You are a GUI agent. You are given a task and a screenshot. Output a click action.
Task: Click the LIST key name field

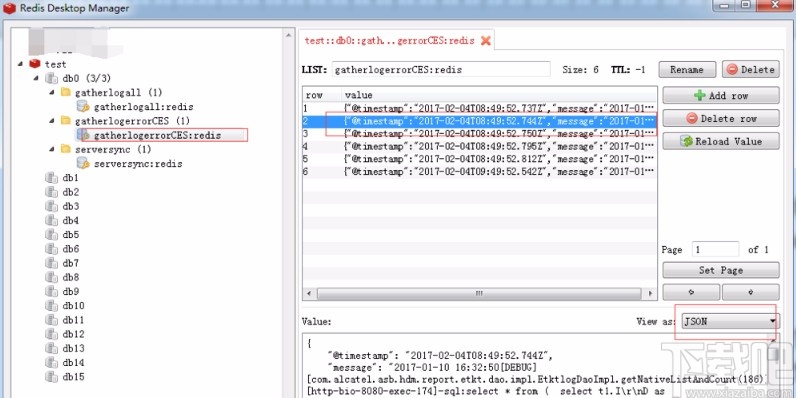pos(441,70)
